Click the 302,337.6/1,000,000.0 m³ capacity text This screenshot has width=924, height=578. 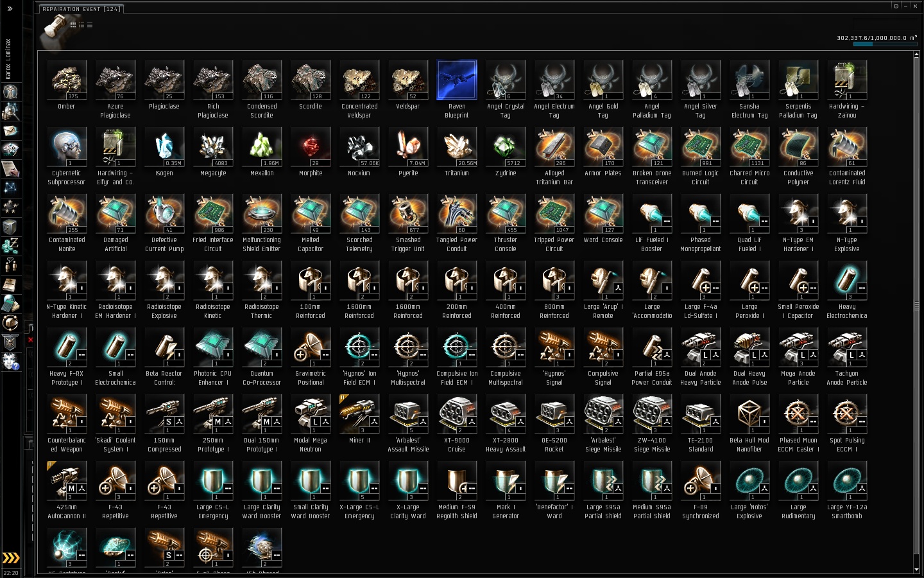pyautogui.click(x=877, y=38)
